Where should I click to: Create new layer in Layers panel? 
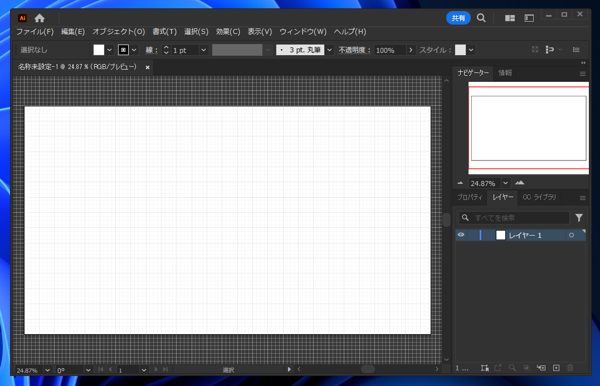556,368
